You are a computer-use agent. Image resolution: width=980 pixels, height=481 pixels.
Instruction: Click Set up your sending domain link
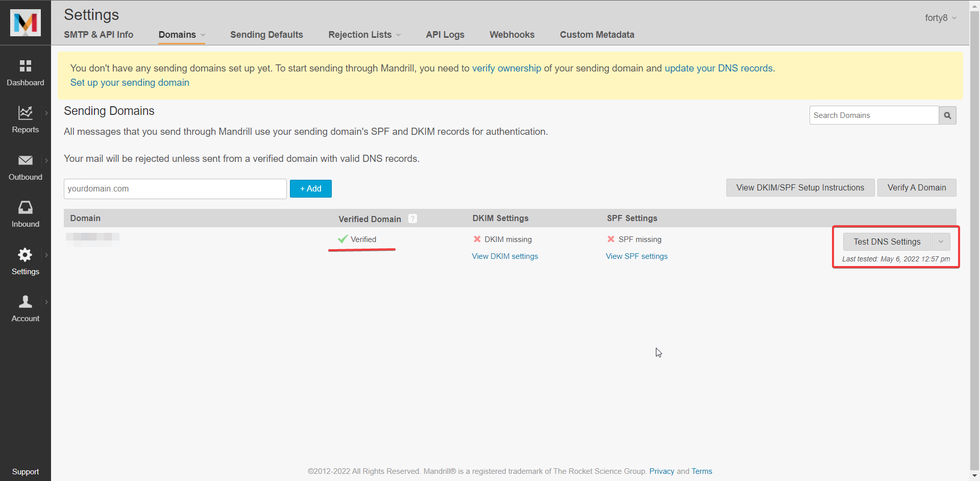click(130, 82)
